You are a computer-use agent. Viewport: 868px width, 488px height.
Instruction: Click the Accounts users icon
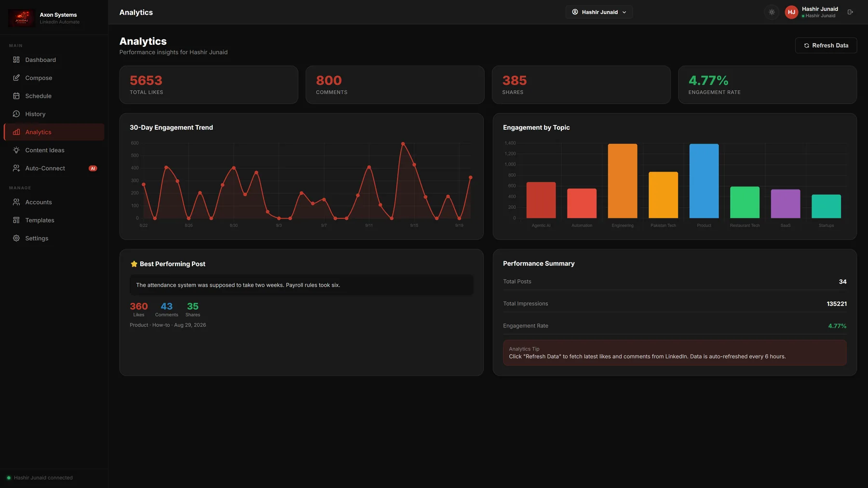pos(16,202)
